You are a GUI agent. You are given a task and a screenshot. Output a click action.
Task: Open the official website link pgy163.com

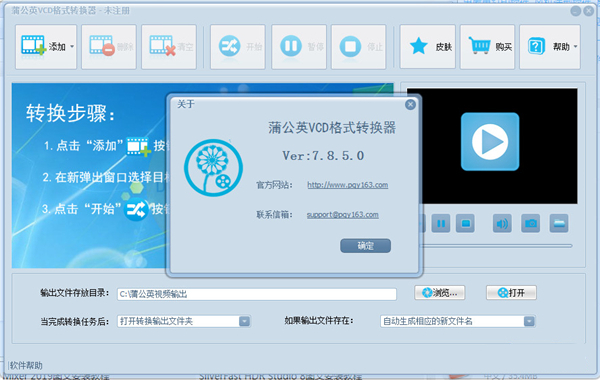pyautogui.click(x=347, y=185)
